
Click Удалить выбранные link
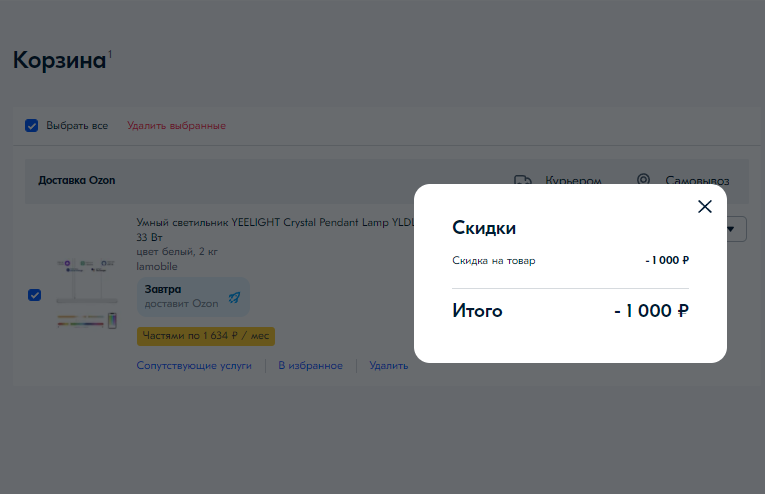(x=176, y=126)
